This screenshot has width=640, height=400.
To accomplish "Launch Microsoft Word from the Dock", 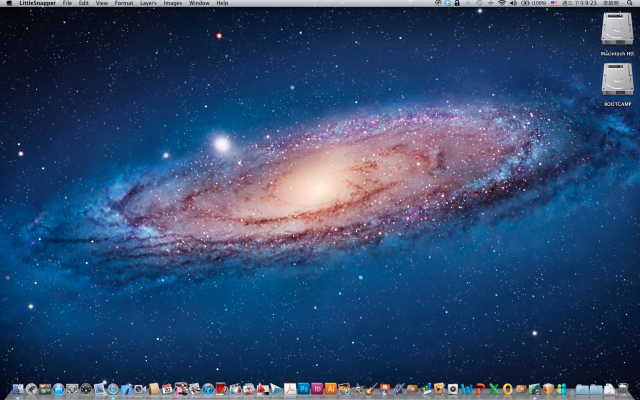I will point(467,389).
